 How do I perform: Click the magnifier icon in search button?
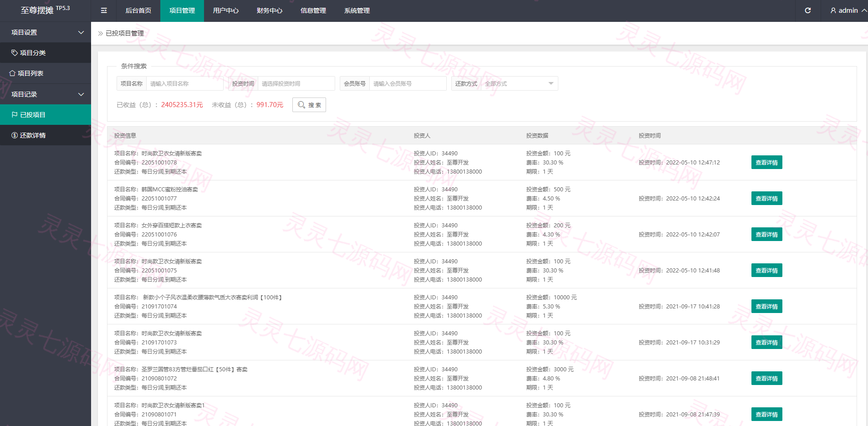click(x=301, y=105)
